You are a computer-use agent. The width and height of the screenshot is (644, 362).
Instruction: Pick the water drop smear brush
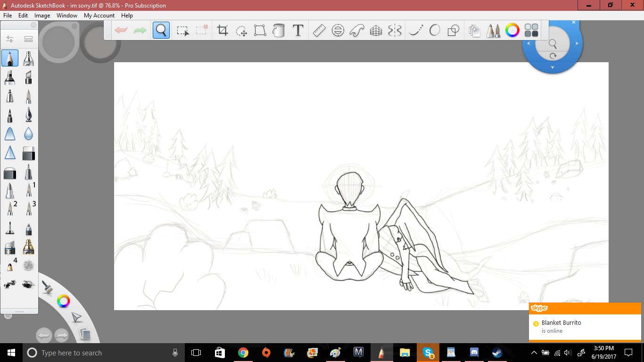pos(29,134)
